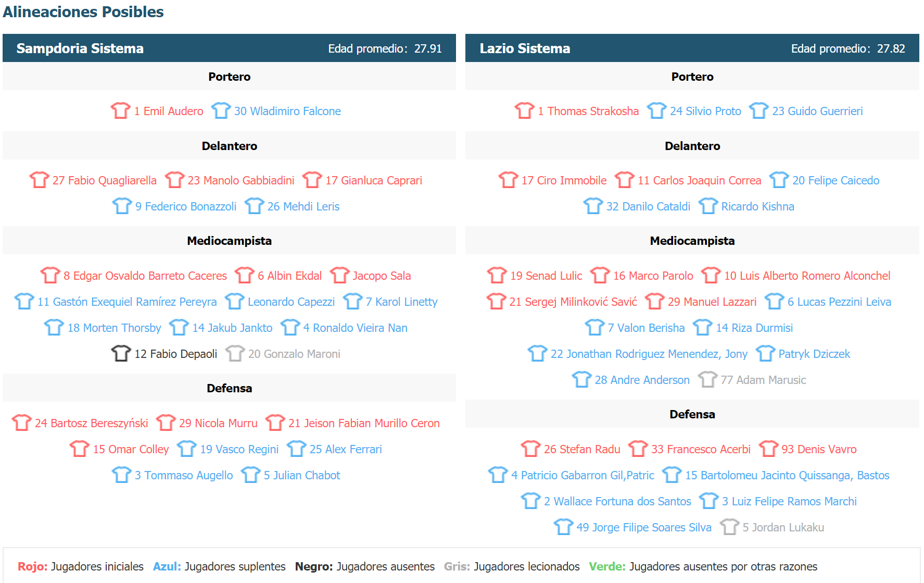This screenshot has width=924, height=583.
Task: Click Francesco Acerbi player name
Action: [x=701, y=449]
